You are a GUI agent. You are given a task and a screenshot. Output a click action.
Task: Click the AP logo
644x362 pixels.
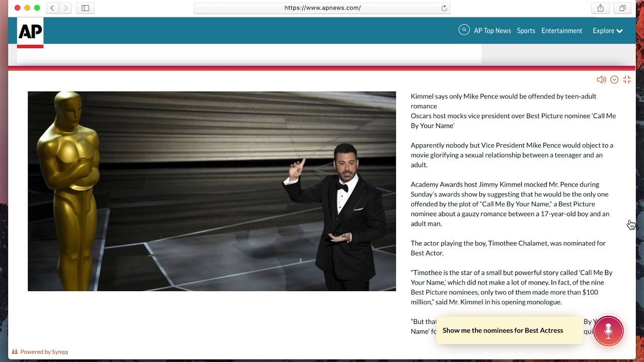coord(30,33)
